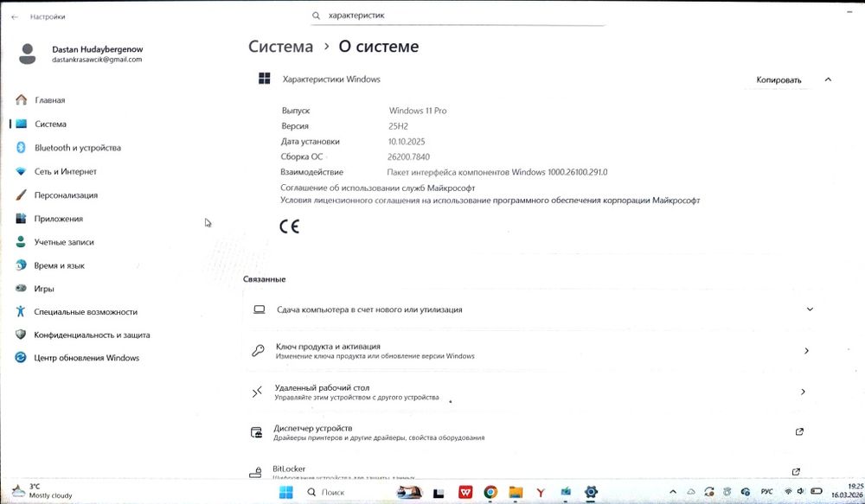
Task: Open Dastan Hudaybergenow account profile
Action: [x=97, y=54]
